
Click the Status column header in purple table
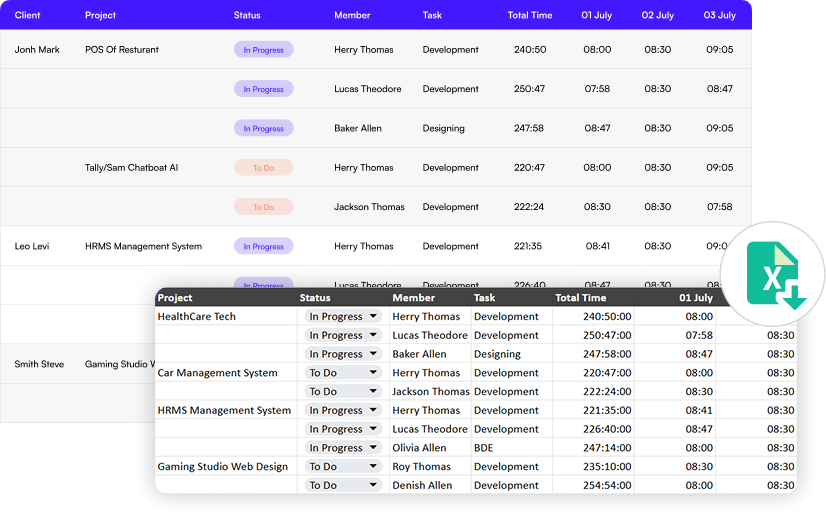click(247, 15)
